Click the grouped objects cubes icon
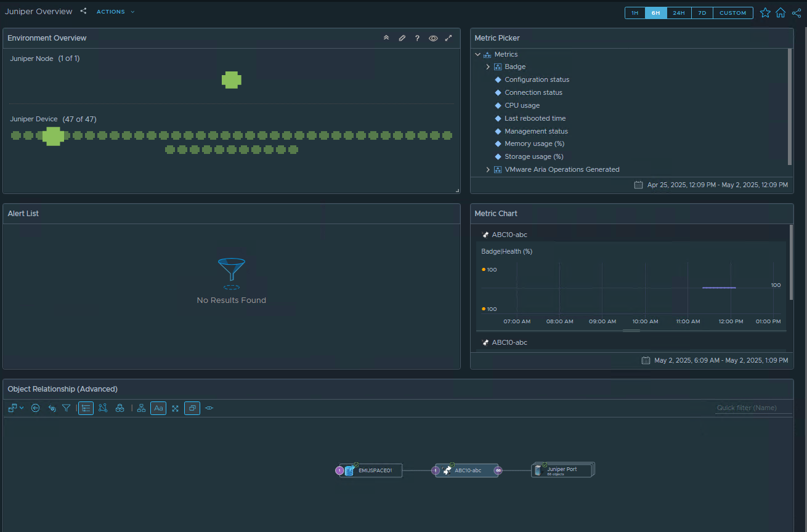 tap(120, 408)
